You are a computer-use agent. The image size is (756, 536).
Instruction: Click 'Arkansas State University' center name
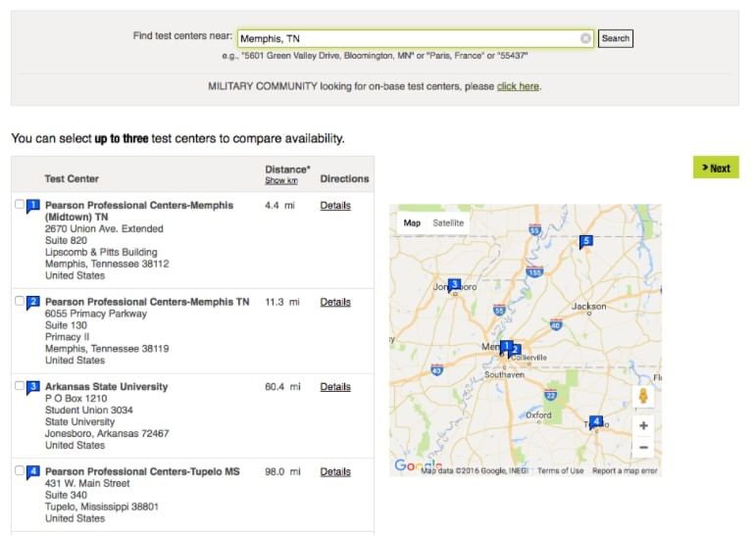tap(107, 387)
